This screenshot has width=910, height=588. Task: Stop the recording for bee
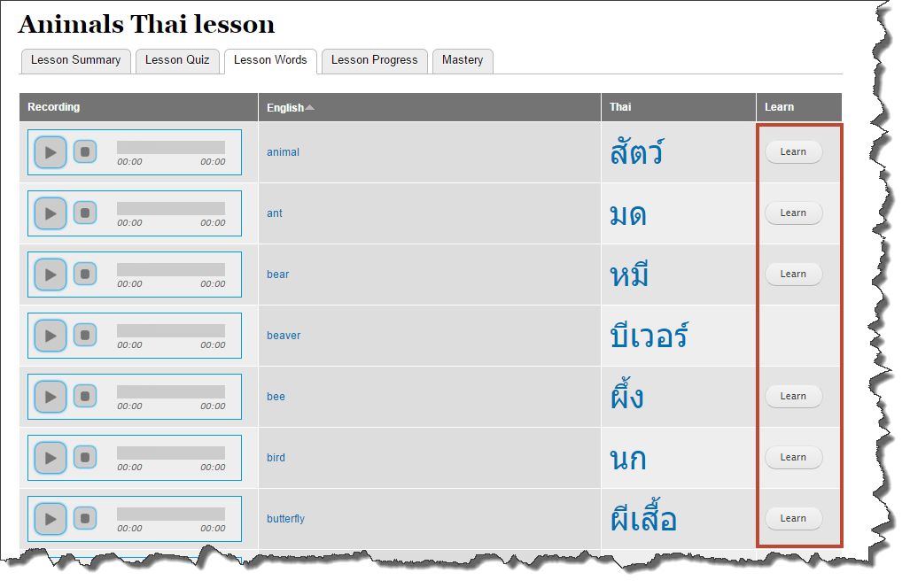pos(85,396)
